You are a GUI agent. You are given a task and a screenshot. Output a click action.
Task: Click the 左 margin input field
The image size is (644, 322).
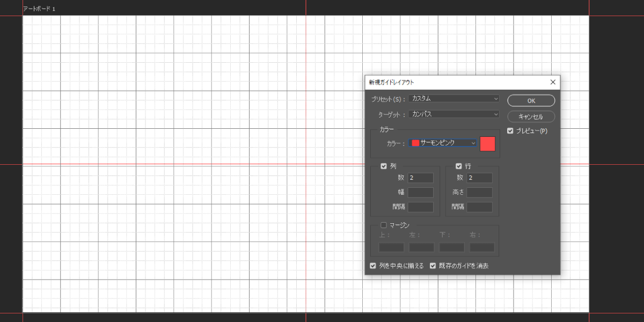[x=421, y=247]
